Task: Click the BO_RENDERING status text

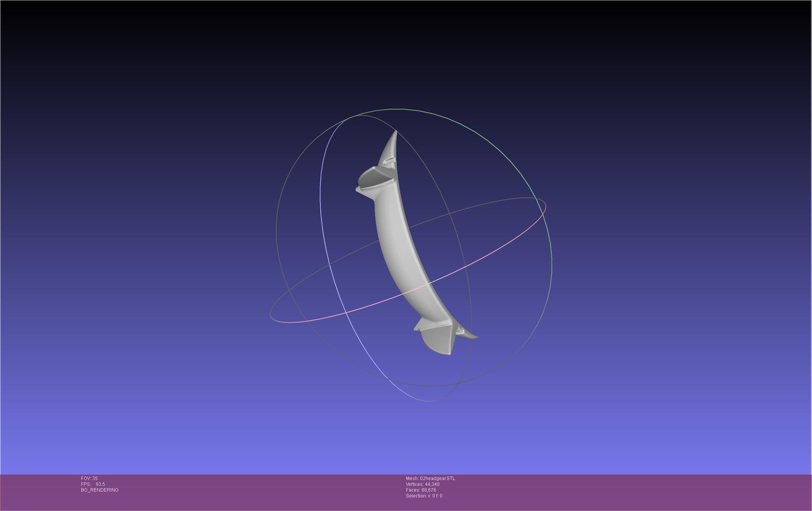Action: coord(100,490)
